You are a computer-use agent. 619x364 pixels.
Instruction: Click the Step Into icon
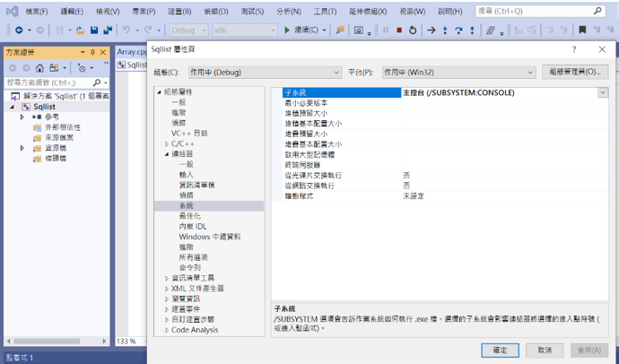click(445, 30)
